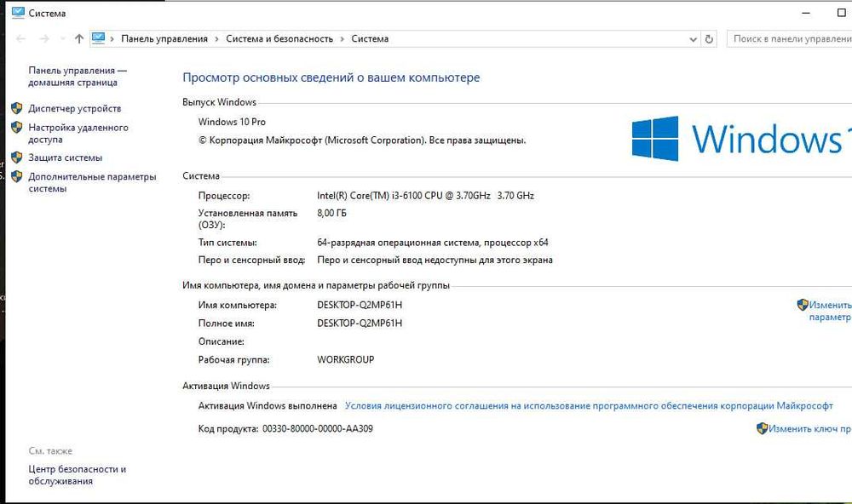
Task: Open 'Система и безопасность' breadcrumb item
Action: (x=279, y=38)
